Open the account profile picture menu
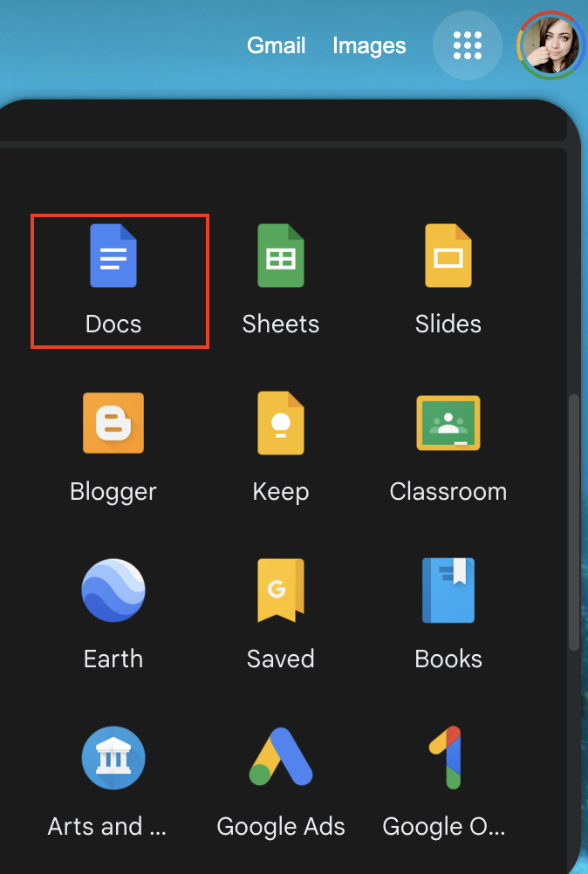This screenshot has width=588, height=874. (x=550, y=45)
